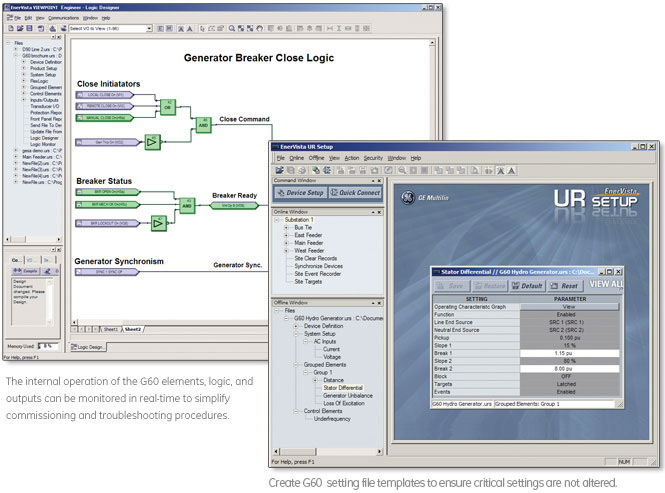The height and width of the screenshot is (493, 665).
Task: Click View button for Operating Characteristic Graph
Action: click(x=569, y=307)
